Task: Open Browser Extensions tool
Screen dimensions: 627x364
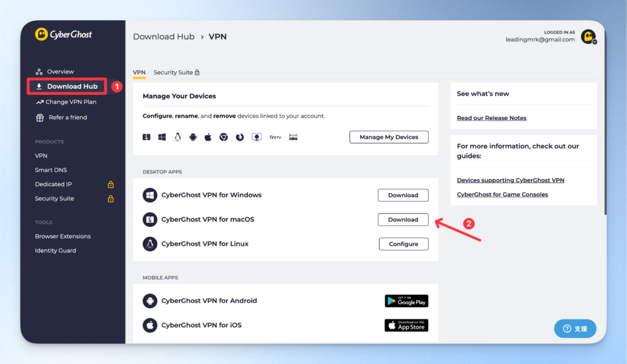Action: pyautogui.click(x=63, y=236)
